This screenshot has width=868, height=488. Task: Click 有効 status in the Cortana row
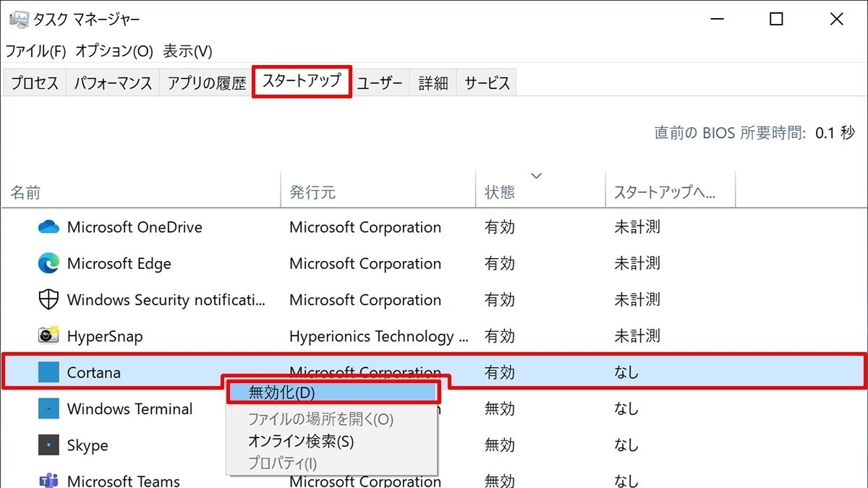point(500,372)
